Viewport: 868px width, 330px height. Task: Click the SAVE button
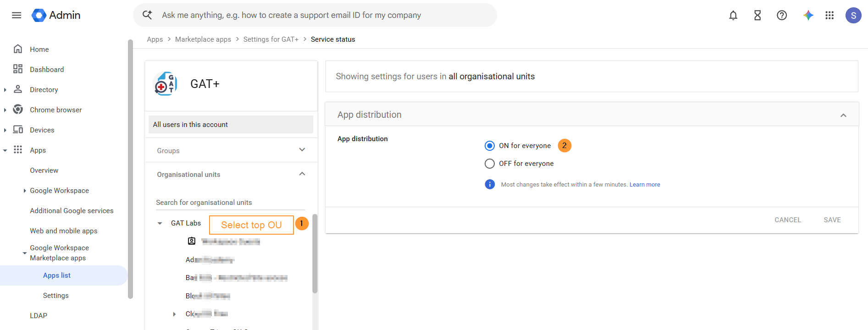(x=832, y=220)
